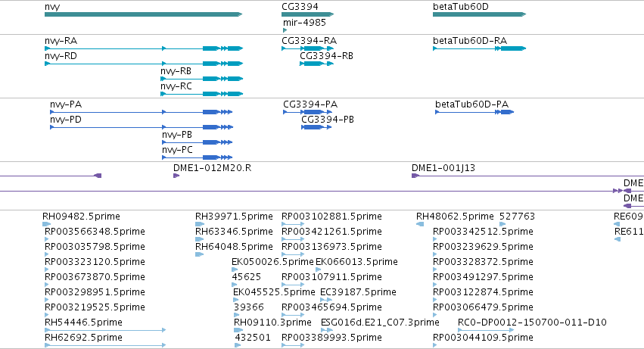
Task: Click the nvy-RD transcript label
Action: pyautogui.click(x=61, y=56)
